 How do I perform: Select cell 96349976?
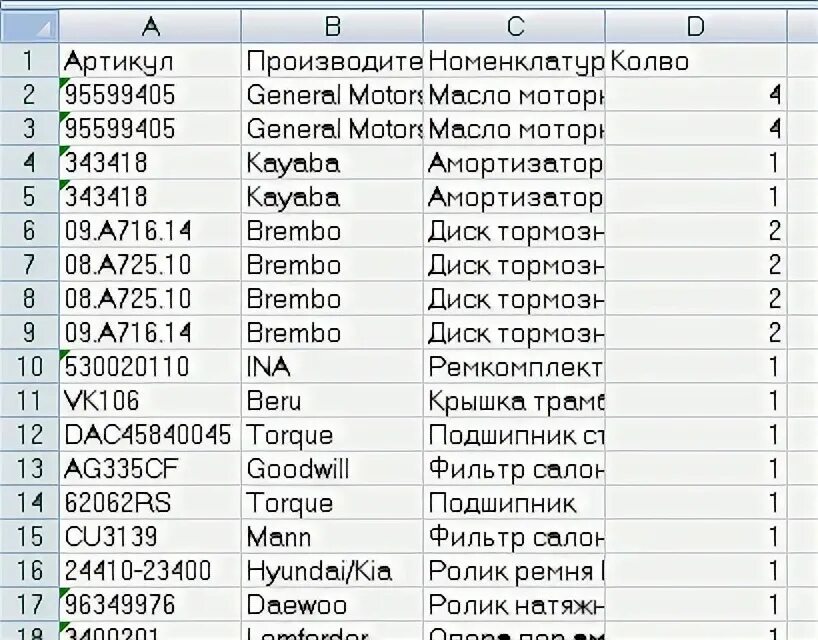pyautogui.click(x=150, y=604)
